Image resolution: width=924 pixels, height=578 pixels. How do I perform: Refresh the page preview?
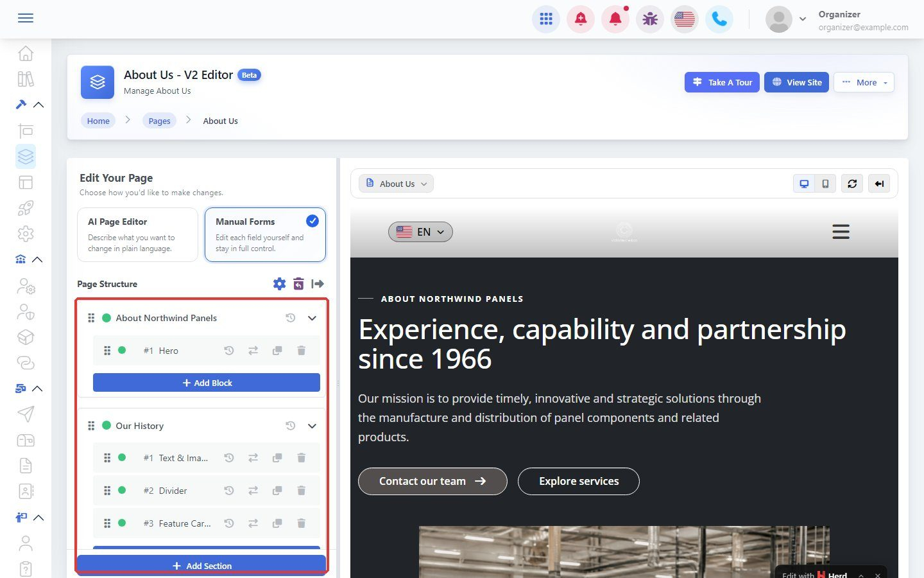[x=852, y=184]
